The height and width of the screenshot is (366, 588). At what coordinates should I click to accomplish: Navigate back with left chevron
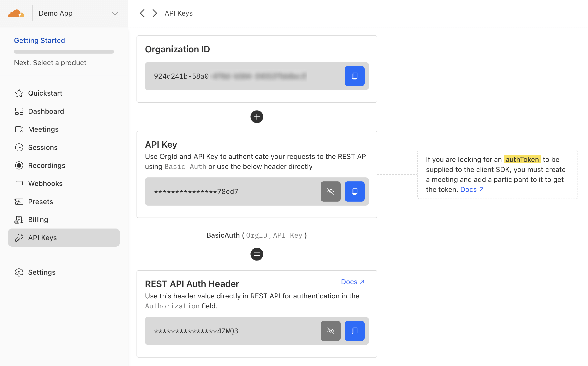point(142,13)
